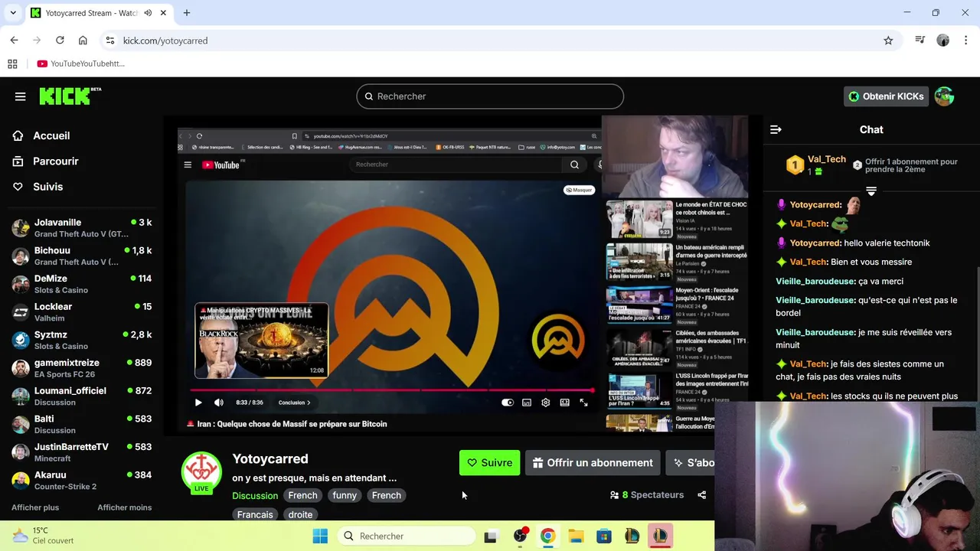
Task: Click Val_Tech in the chat leaderboard
Action: [826, 159]
